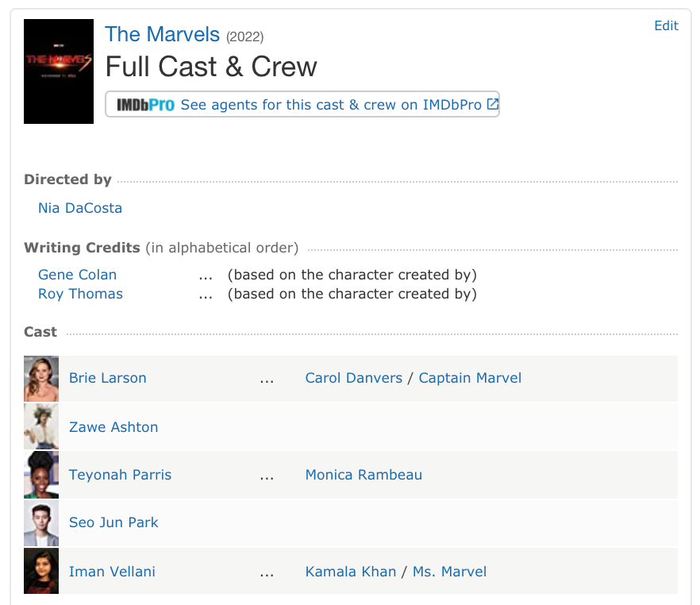Click Seo Jun Park's headshot photo
This screenshot has height=605, width=700.
coord(41,523)
